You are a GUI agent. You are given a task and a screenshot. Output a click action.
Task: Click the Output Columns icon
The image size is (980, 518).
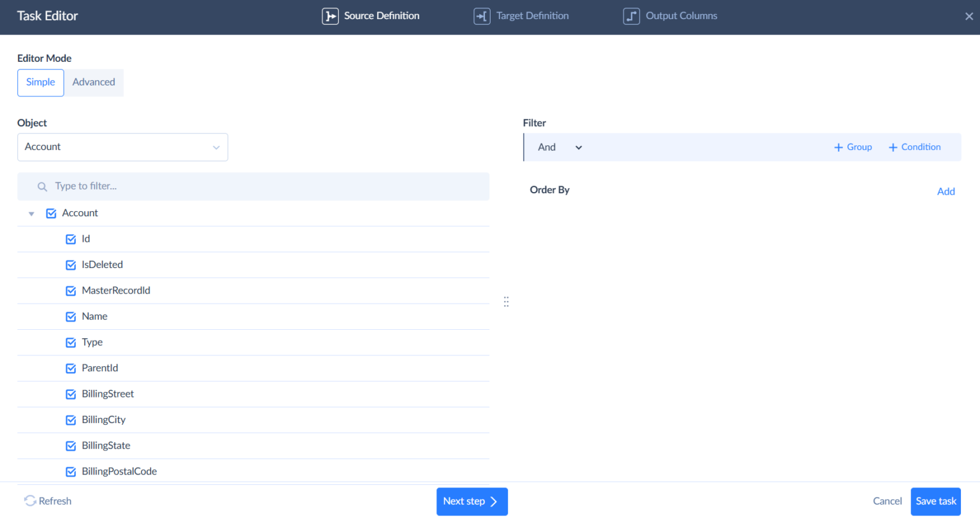631,16
